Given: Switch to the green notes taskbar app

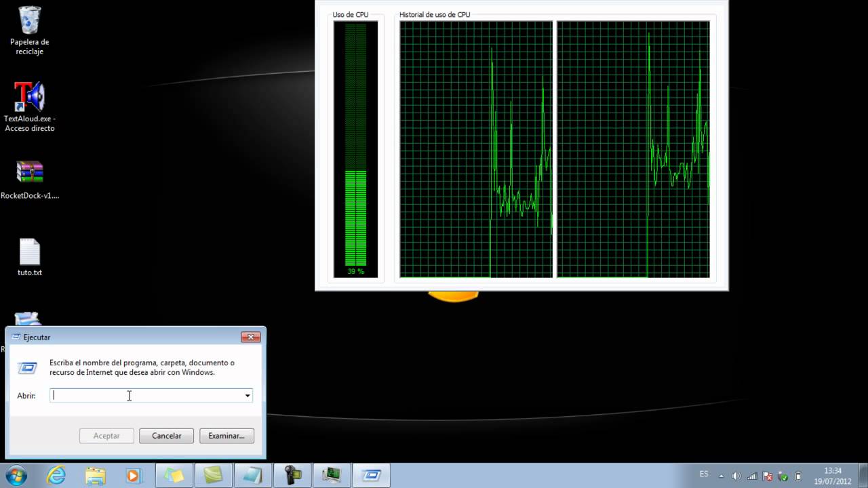Looking at the screenshot, I should click(214, 475).
